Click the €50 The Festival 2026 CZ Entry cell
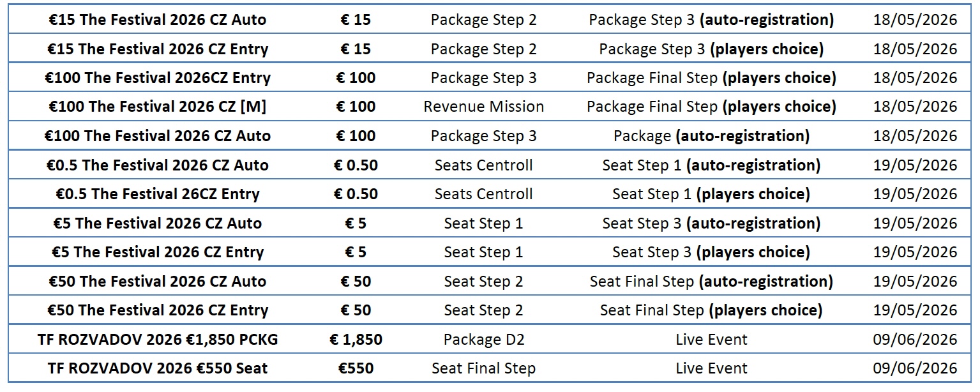 click(157, 310)
